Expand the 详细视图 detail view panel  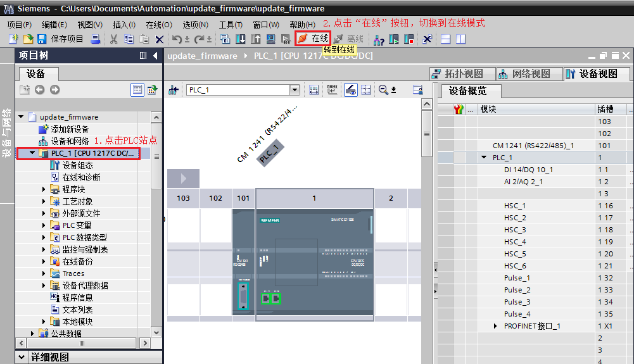click(x=22, y=357)
